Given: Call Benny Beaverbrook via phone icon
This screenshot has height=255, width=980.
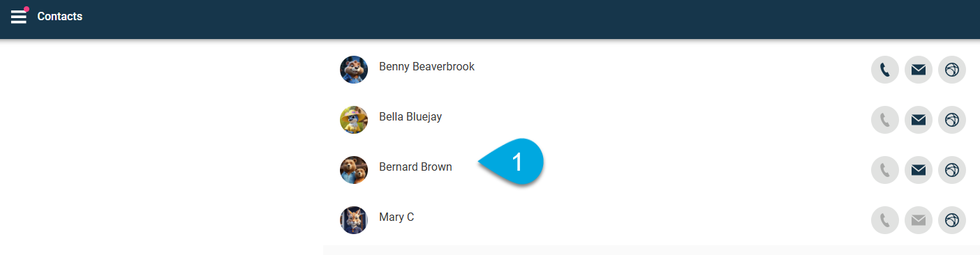Looking at the screenshot, I should coord(885,70).
